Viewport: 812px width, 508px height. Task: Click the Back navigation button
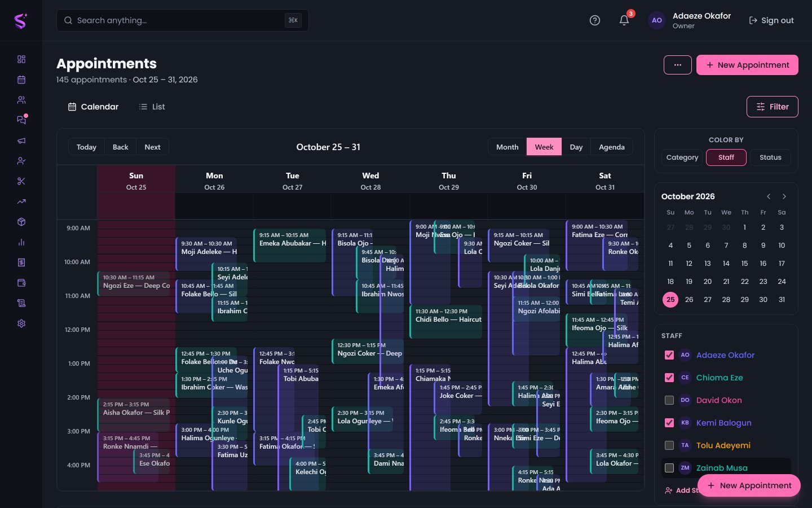121,147
